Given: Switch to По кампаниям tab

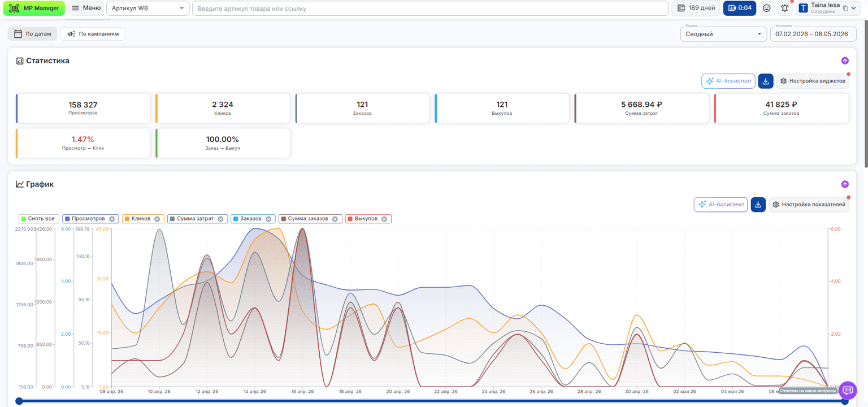Looking at the screenshot, I should pos(93,34).
